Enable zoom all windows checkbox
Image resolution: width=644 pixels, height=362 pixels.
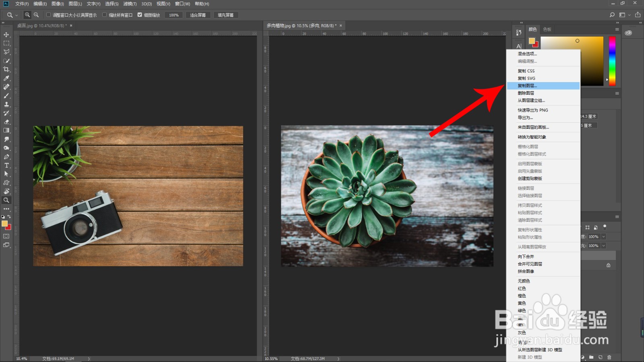tap(105, 15)
